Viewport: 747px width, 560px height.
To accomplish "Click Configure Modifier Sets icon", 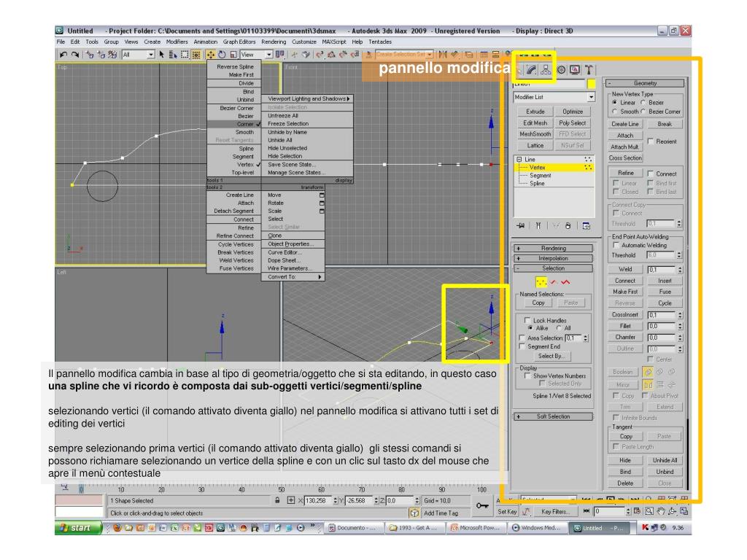I will pyautogui.click(x=586, y=226).
